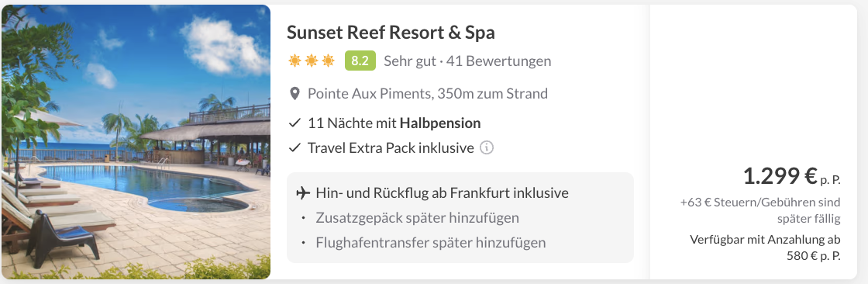Select the Flughafentransfer später hinzufügen item
868x284 pixels.
(431, 242)
